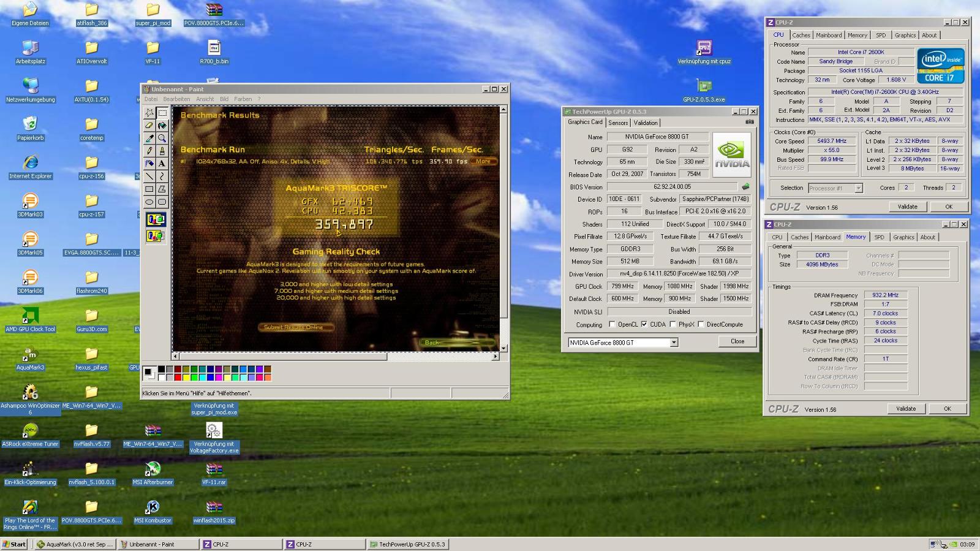980x551 pixels.
Task: Toggle the CUDA checkbox in GPU-Z
Action: coord(644,324)
